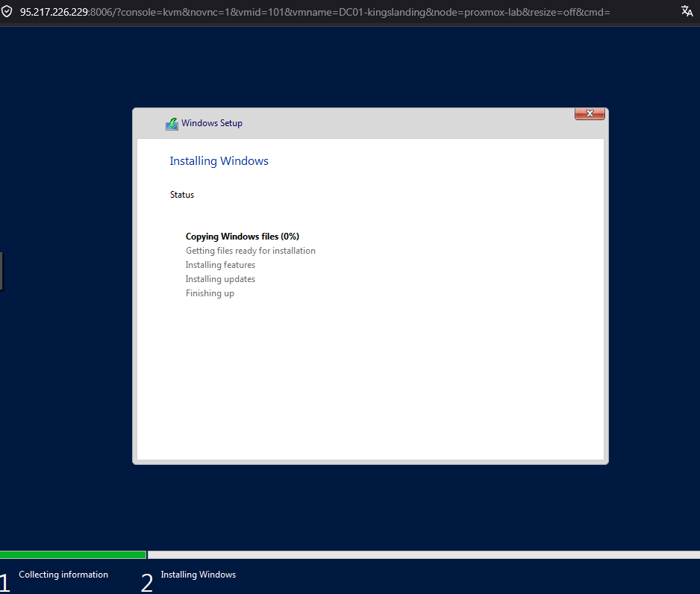The height and width of the screenshot is (594, 700).
Task: Click the Installing Windows heading text
Action: (219, 160)
